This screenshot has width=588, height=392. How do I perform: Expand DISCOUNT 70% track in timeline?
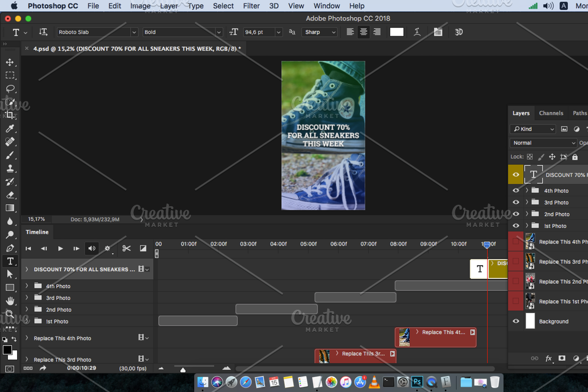click(x=27, y=269)
